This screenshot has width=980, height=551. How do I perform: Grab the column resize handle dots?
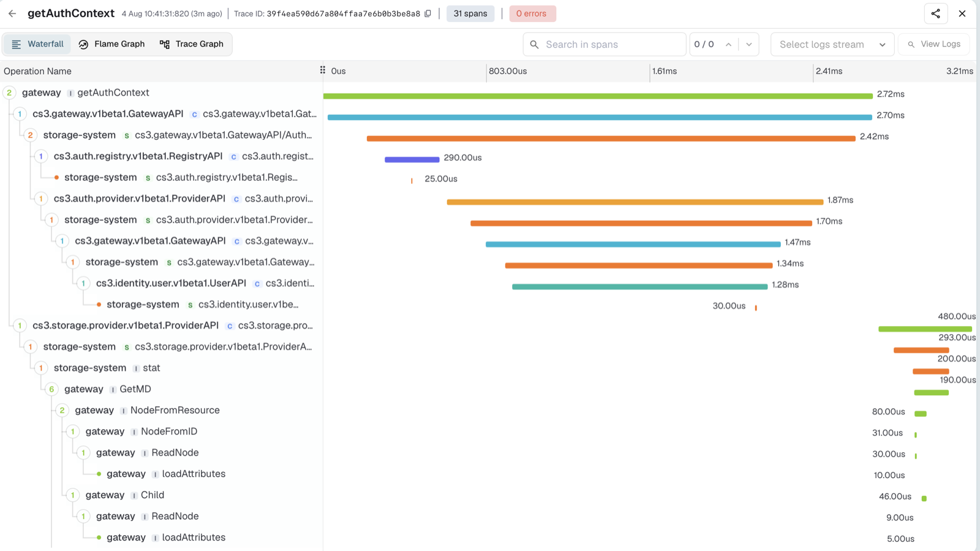click(x=323, y=70)
